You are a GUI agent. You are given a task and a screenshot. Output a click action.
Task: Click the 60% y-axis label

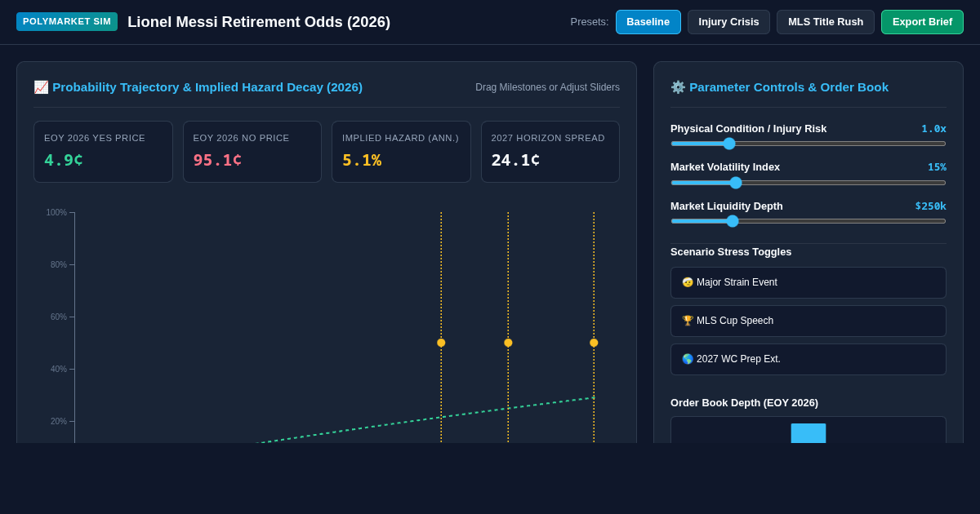(59, 317)
